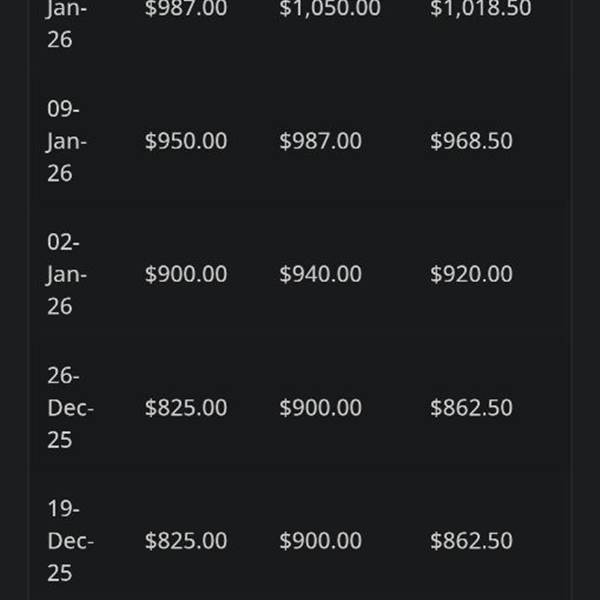
Task: Click the $940.00 price value
Action: [320, 274]
